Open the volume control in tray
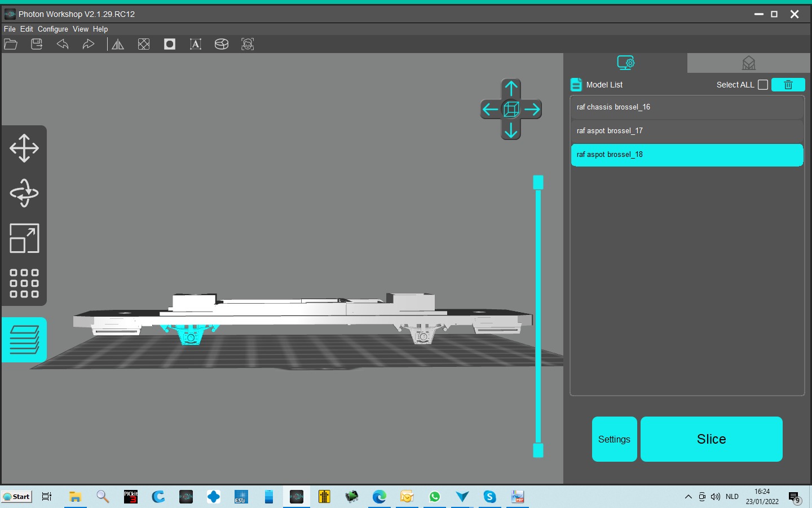The height and width of the screenshot is (508, 812). click(716, 497)
